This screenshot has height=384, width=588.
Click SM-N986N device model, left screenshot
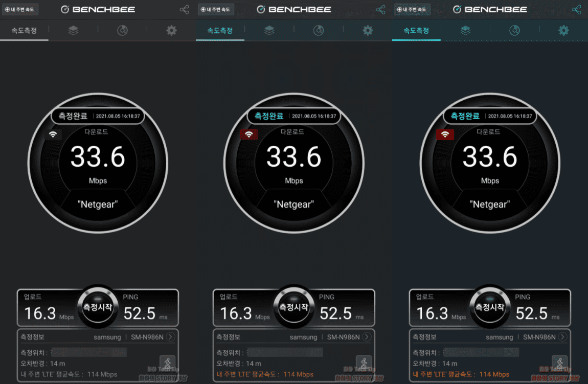tap(147, 337)
